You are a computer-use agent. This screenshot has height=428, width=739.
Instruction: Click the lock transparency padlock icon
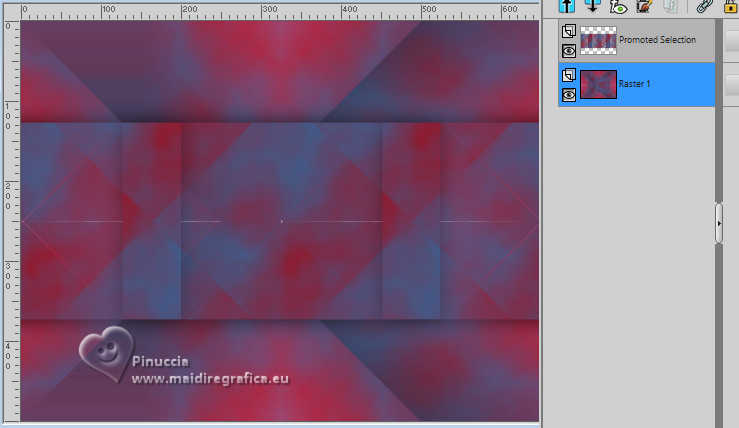pyautogui.click(x=731, y=6)
